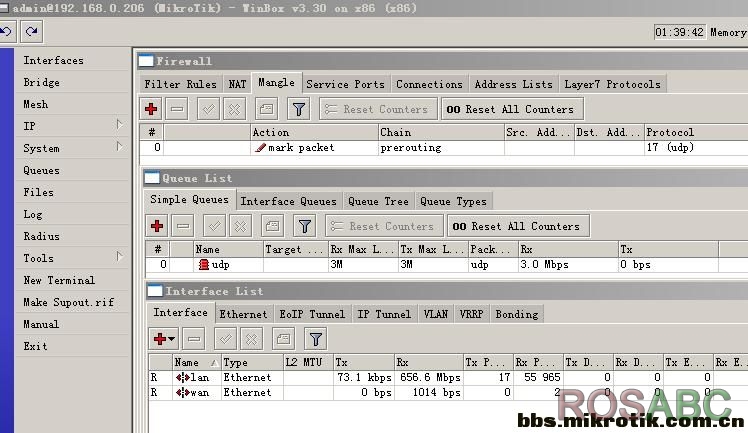Add a new Firewall mangle rule
The image size is (748, 433).
coord(151,109)
